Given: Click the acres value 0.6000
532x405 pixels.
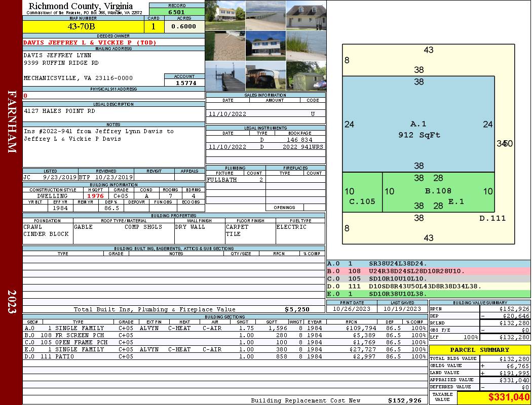Looking at the screenshot, I should [x=184, y=26].
